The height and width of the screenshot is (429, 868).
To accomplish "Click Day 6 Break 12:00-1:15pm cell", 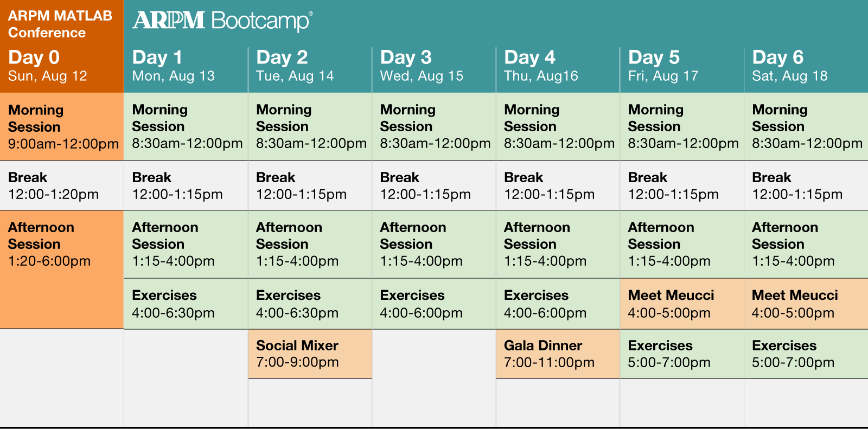I will (x=806, y=185).
